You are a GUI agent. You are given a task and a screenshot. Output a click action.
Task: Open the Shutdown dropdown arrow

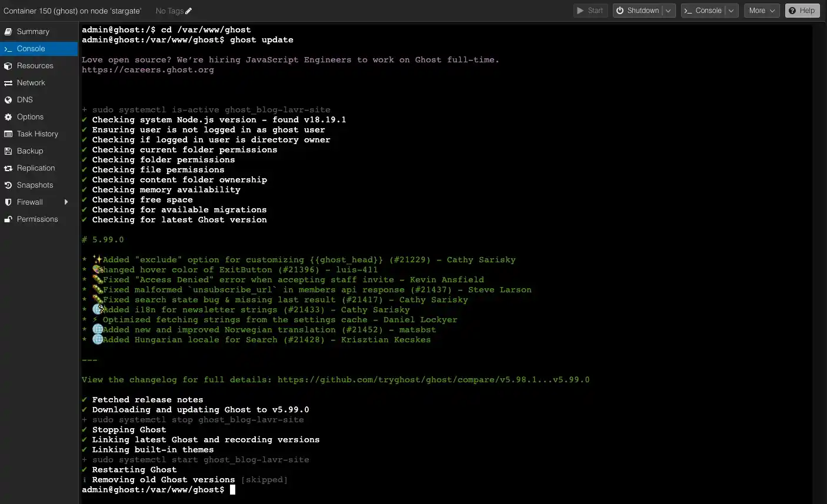pos(668,11)
